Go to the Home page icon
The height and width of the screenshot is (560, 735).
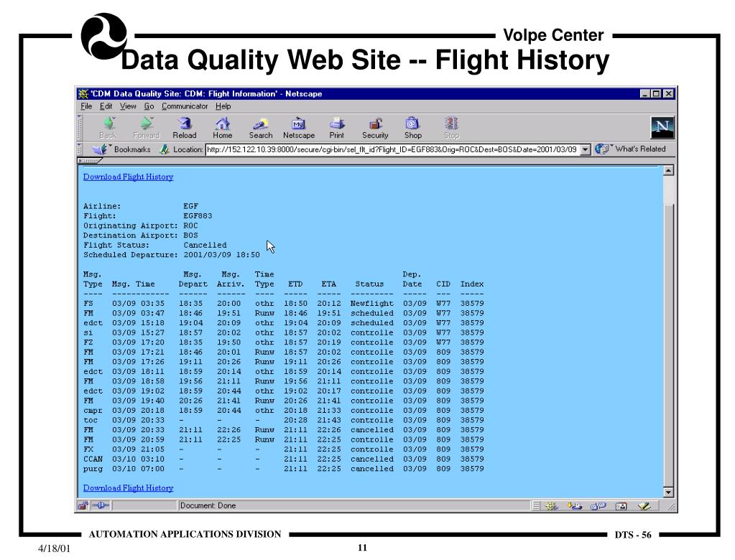coord(223,123)
